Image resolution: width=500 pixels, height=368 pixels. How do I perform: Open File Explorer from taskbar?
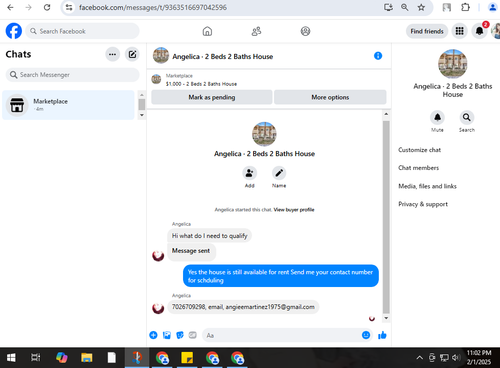point(87,358)
